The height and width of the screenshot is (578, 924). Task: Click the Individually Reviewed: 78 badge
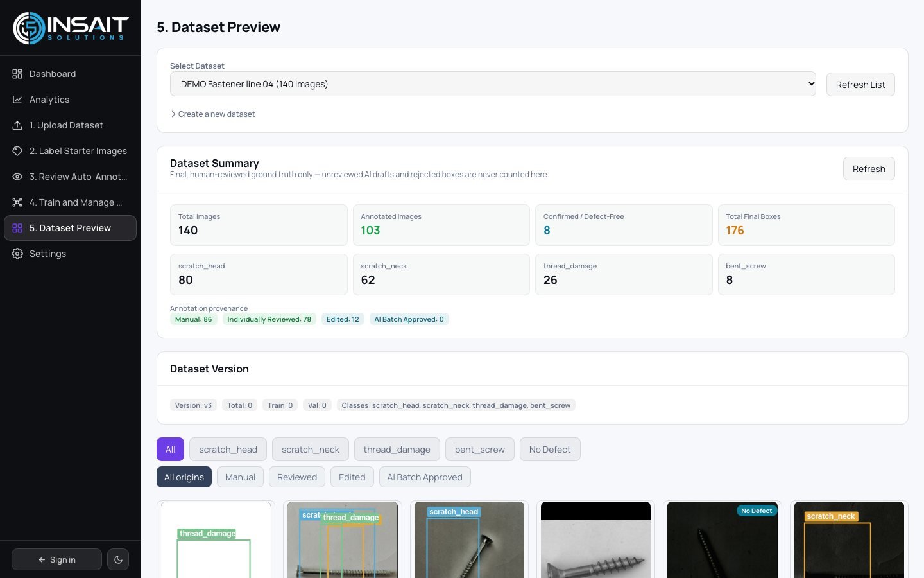pos(269,319)
